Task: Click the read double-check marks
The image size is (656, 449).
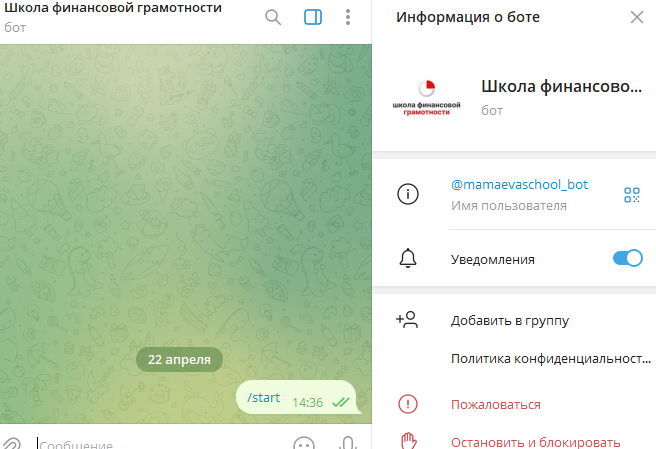Action: coord(341,403)
